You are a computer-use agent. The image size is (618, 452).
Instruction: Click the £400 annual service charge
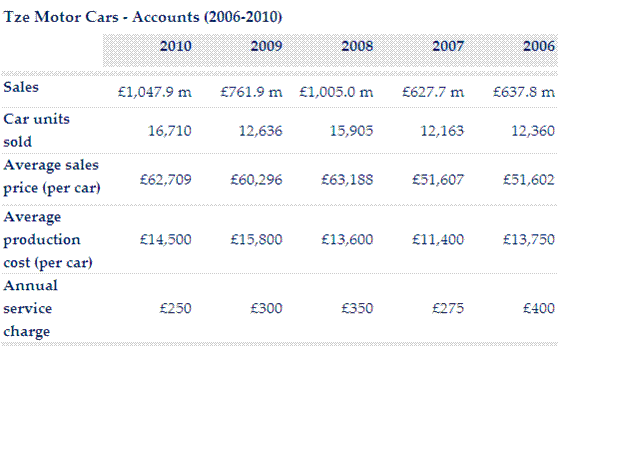[x=539, y=309]
